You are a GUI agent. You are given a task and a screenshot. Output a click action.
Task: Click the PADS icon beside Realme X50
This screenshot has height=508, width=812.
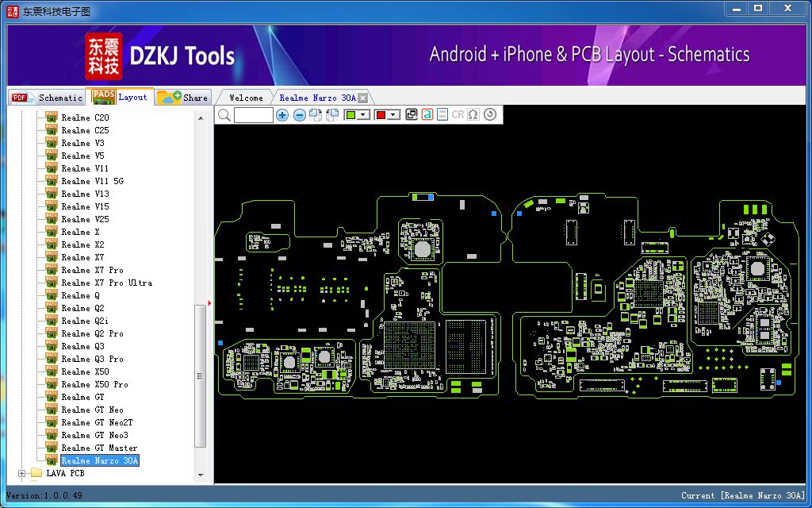pyautogui.click(x=52, y=371)
